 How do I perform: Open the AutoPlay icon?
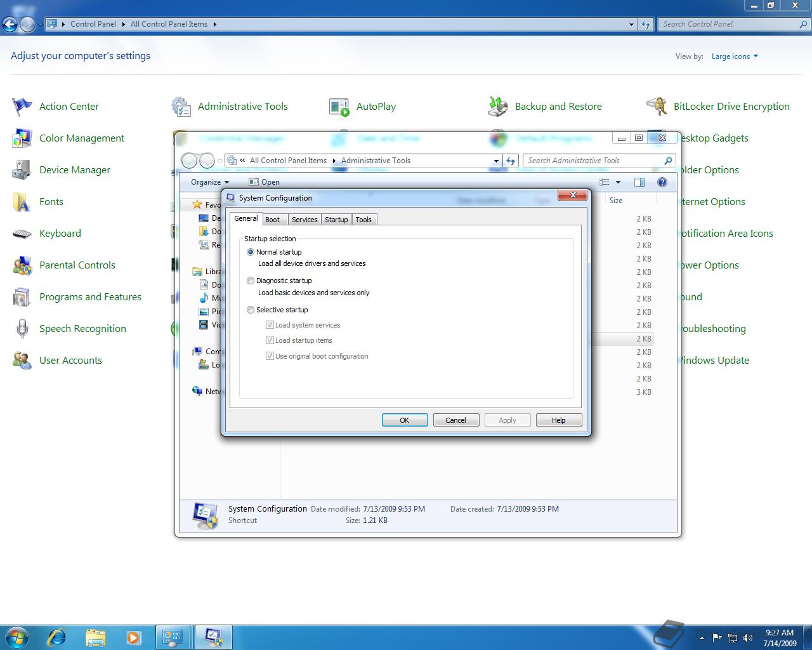[339, 107]
